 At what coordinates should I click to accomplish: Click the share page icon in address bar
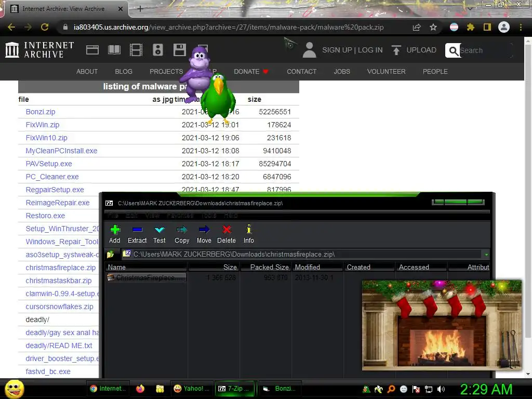tap(417, 27)
